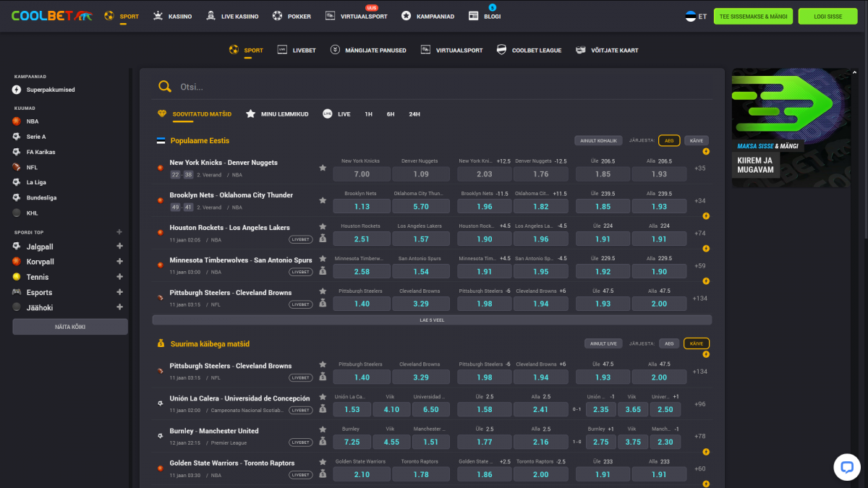Click the Logi sisse button

point(827,16)
